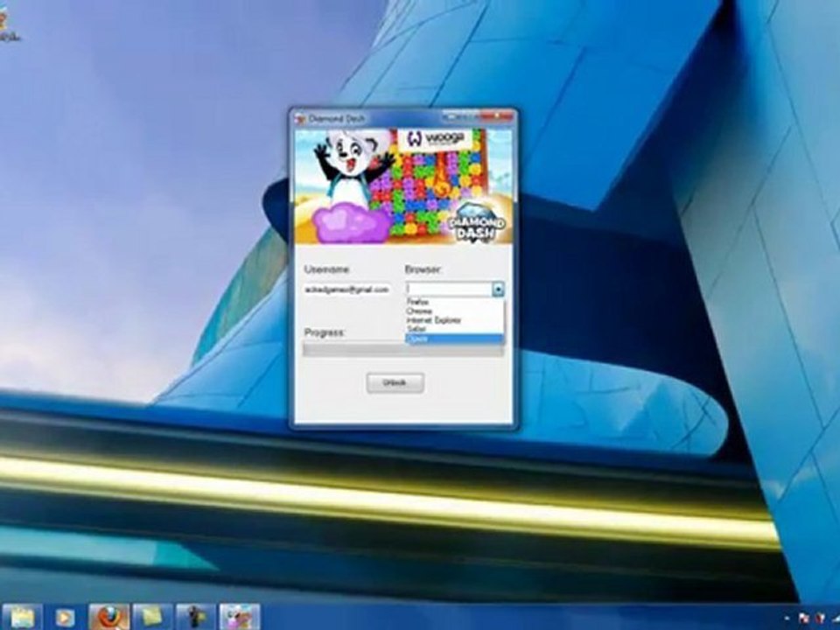Viewport: 840px width, 630px height.
Task: Focus the Username email field
Action: (x=347, y=290)
